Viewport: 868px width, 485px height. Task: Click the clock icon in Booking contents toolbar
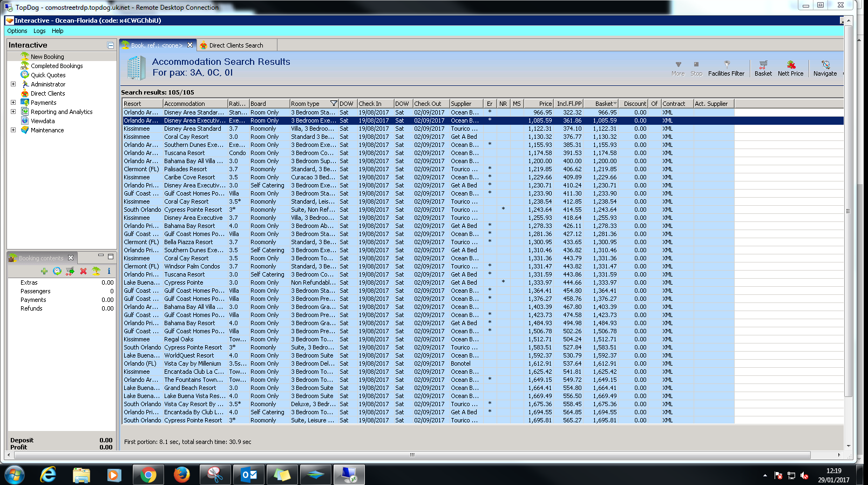point(57,271)
